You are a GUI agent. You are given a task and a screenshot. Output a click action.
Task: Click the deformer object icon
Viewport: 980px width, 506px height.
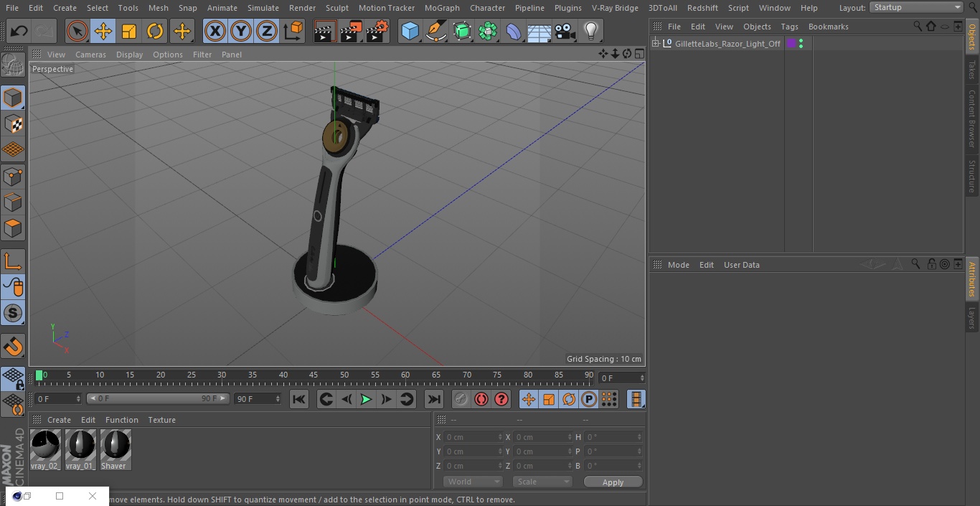(x=513, y=31)
